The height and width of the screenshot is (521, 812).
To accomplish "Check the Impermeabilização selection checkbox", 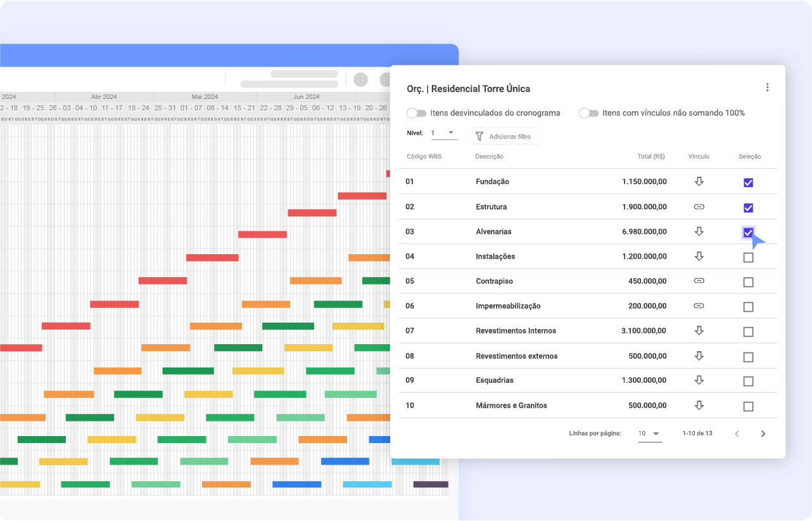I will [x=748, y=307].
